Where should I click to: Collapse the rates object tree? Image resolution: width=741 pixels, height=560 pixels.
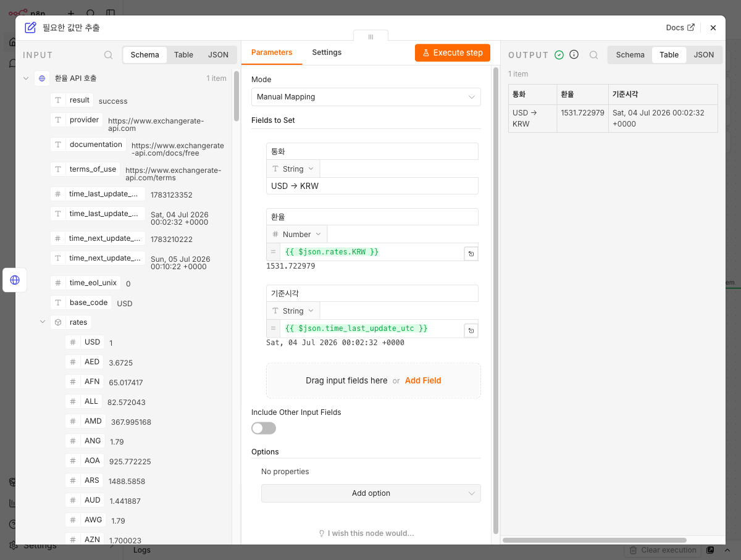43,322
